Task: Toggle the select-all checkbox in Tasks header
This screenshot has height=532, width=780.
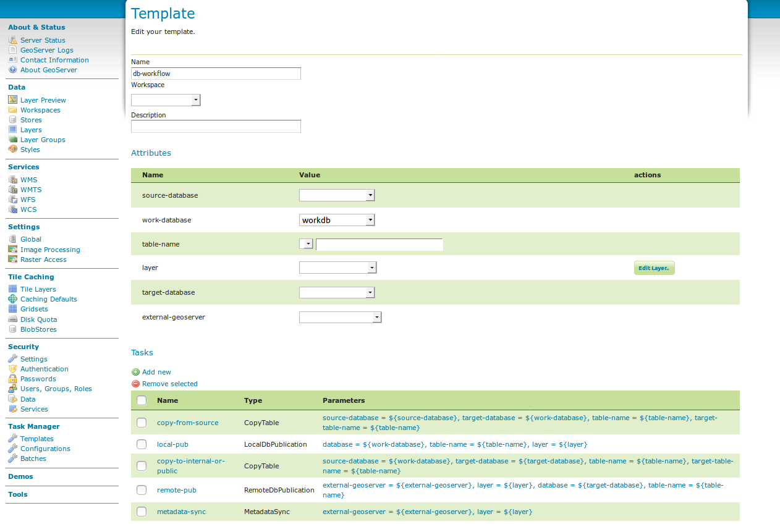Action: click(x=142, y=400)
